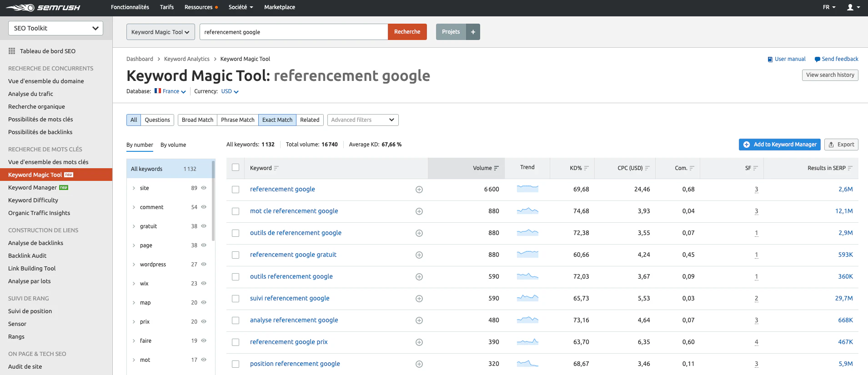Open Backlink Audit in sidebar
Image resolution: width=868 pixels, height=375 pixels.
[x=27, y=256]
